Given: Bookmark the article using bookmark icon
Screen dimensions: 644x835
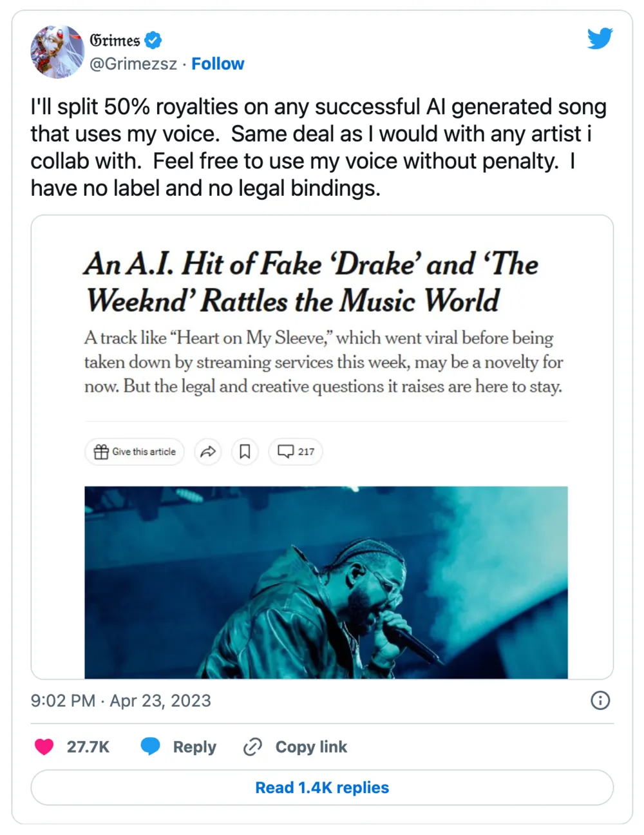Looking at the screenshot, I should tap(245, 452).
